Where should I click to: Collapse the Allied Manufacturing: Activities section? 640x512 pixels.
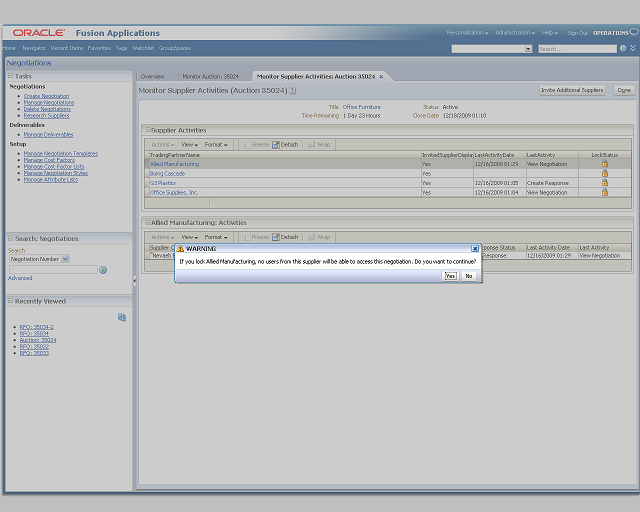point(148,223)
